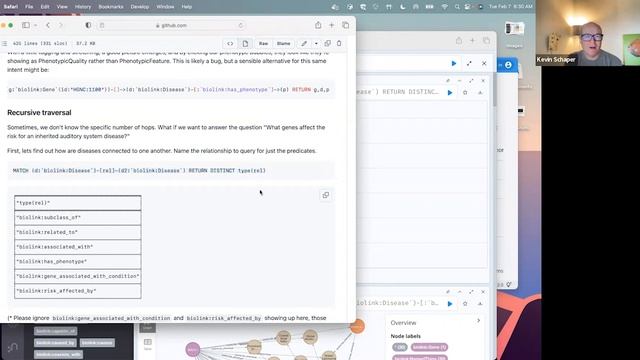Reload the github.com page
Screen dimensions: 640x360
tap(241, 25)
